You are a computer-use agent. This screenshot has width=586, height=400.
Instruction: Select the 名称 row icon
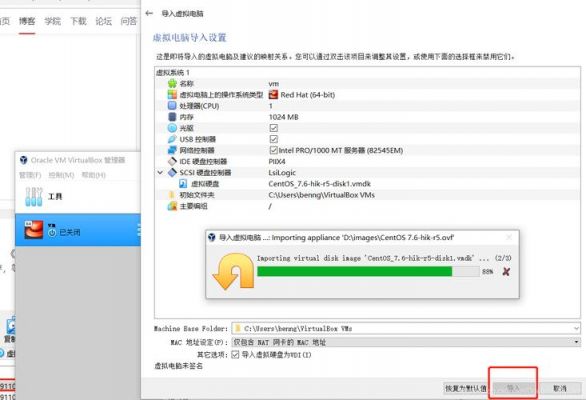[x=172, y=83]
